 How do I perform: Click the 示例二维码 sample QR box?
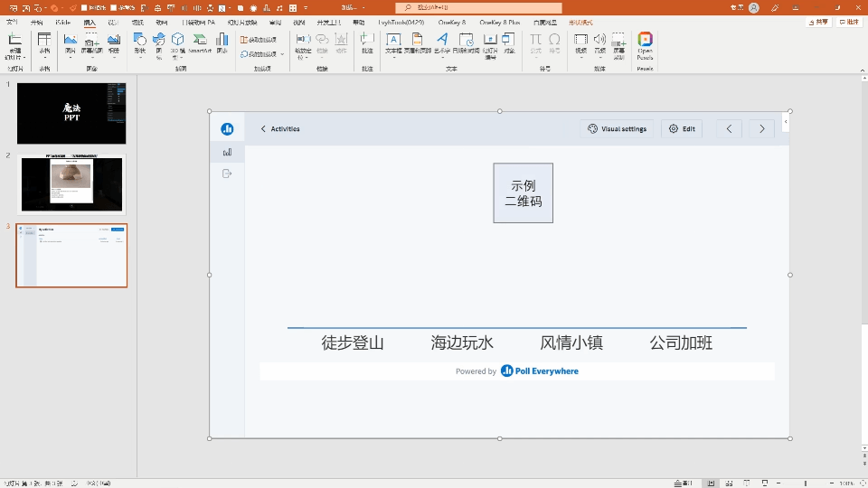(524, 193)
